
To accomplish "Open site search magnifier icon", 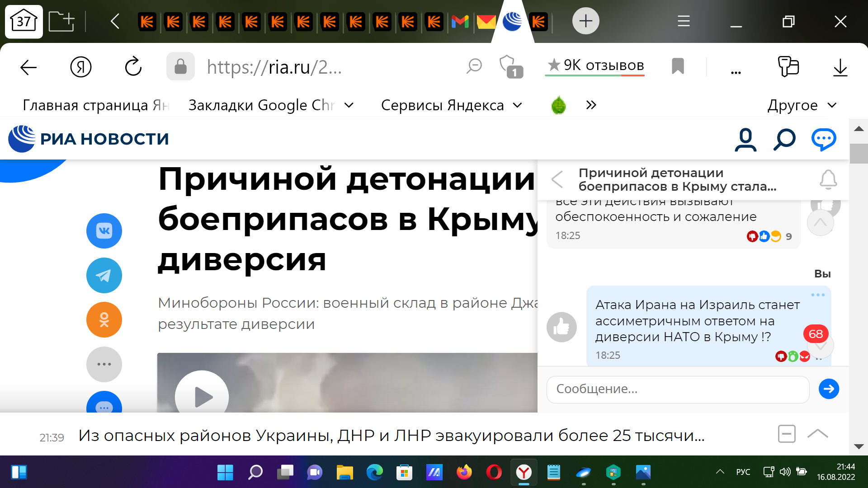I will pos(784,139).
